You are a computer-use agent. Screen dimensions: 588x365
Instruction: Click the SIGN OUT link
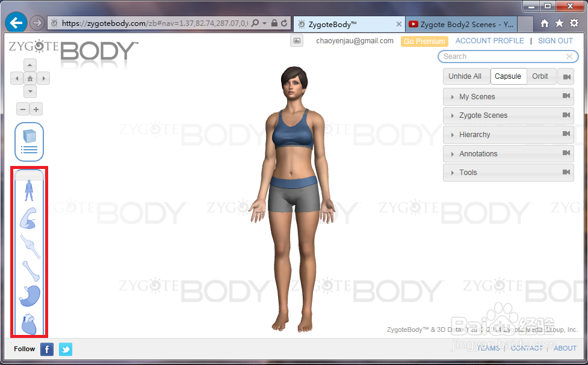556,41
